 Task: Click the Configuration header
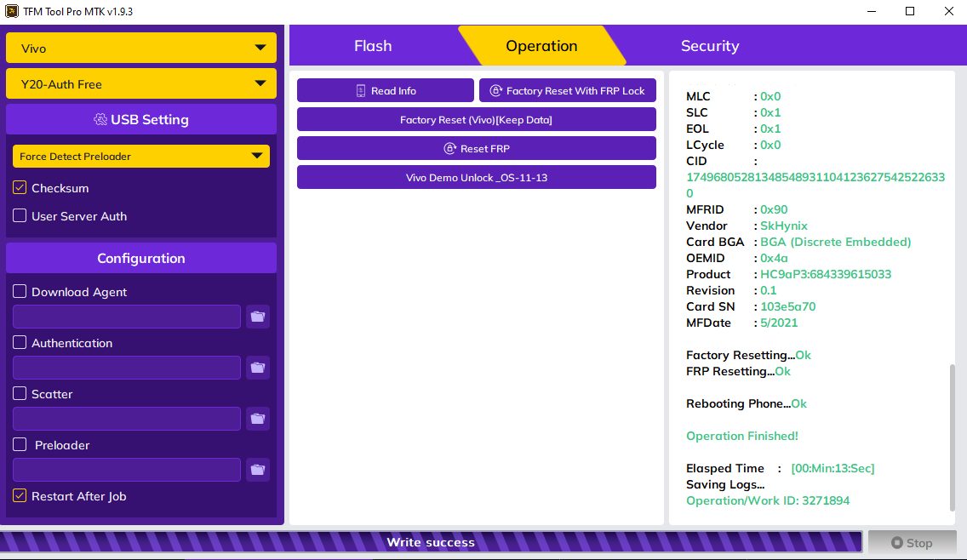click(x=141, y=259)
